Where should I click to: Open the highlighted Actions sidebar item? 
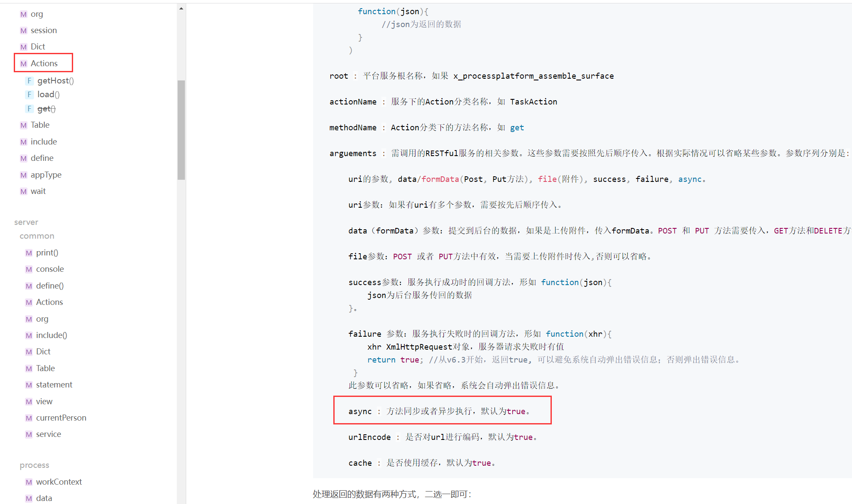click(x=44, y=63)
